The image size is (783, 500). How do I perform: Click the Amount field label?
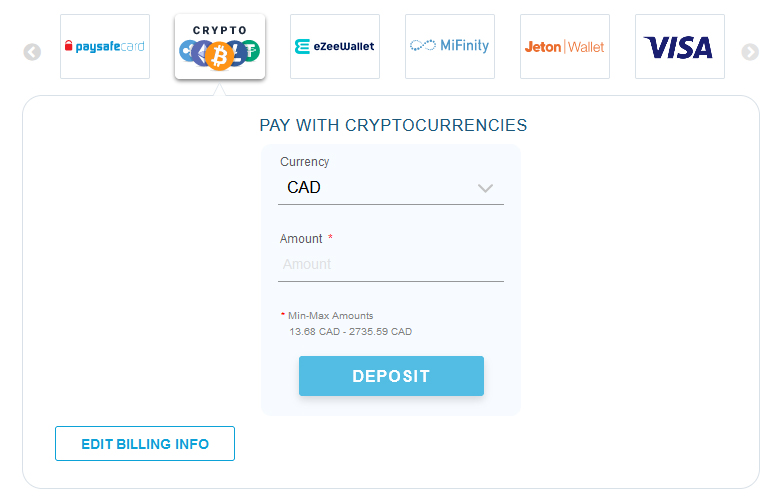302,239
